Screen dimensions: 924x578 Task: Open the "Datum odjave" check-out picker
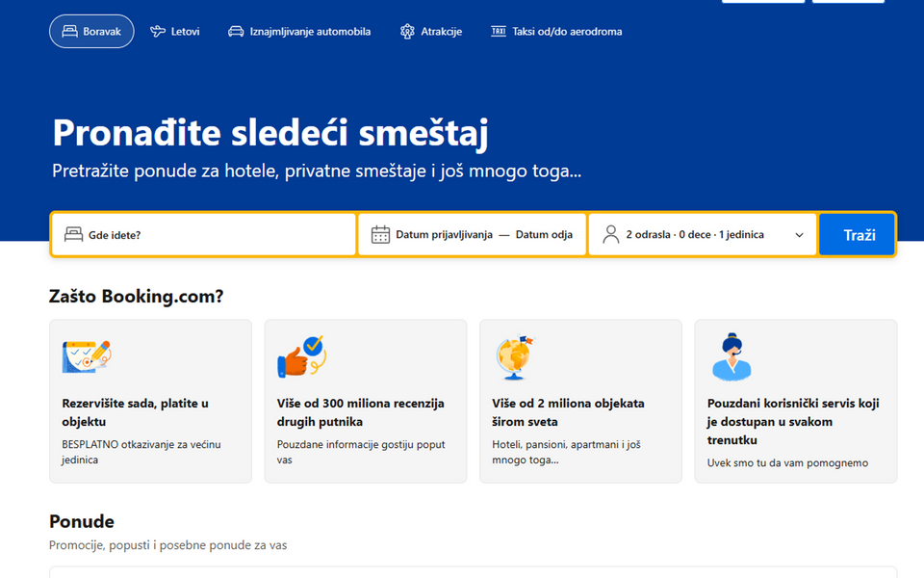pos(544,235)
